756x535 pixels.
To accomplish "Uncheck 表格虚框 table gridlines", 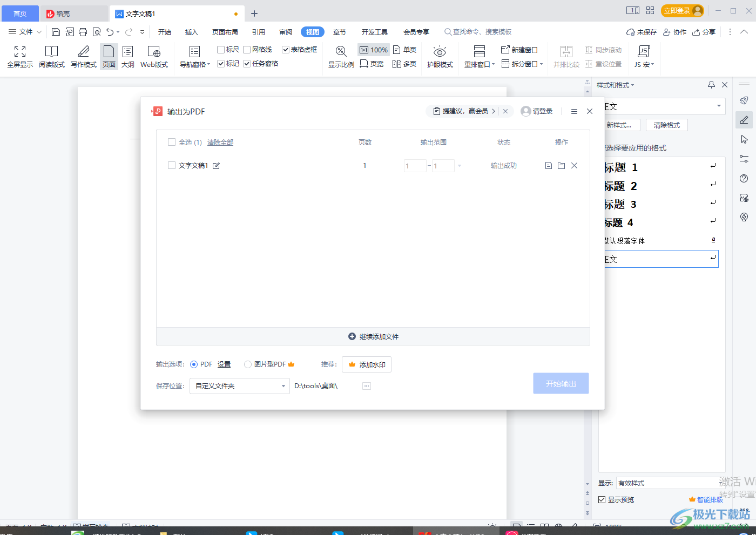I will tap(286, 50).
